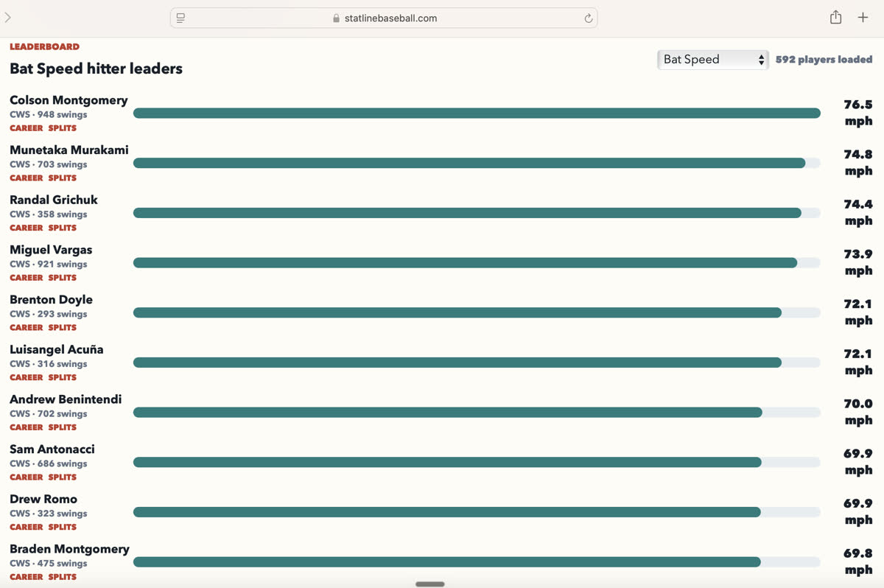884x588 pixels.
Task: Click the name Randal Grichuk
Action: click(x=54, y=200)
